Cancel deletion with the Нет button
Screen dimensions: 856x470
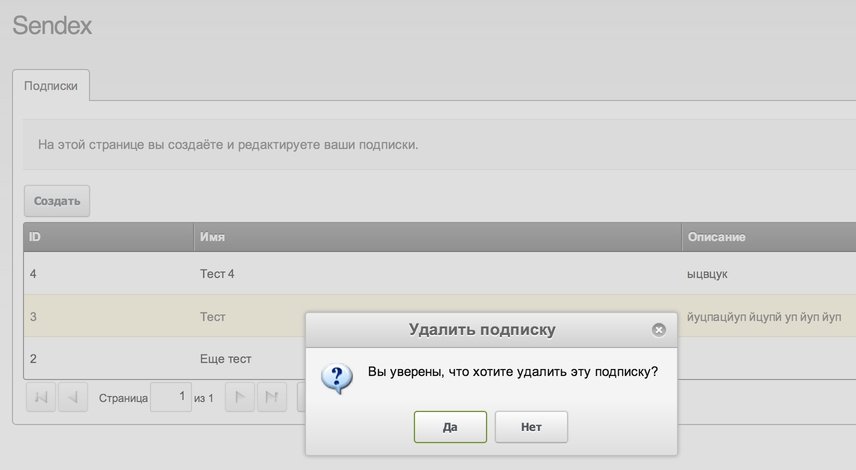[x=531, y=427]
